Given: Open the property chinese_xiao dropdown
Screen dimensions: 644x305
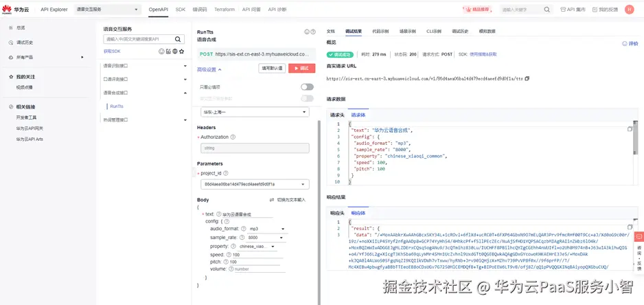Looking at the screenshot, I should (x=257, y=247).
